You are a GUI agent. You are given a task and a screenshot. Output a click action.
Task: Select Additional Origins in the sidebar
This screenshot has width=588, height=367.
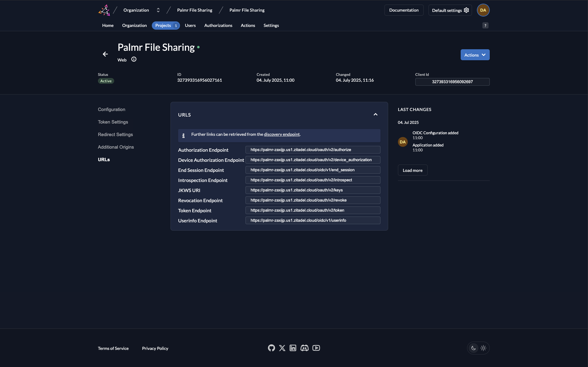(116, 147)
